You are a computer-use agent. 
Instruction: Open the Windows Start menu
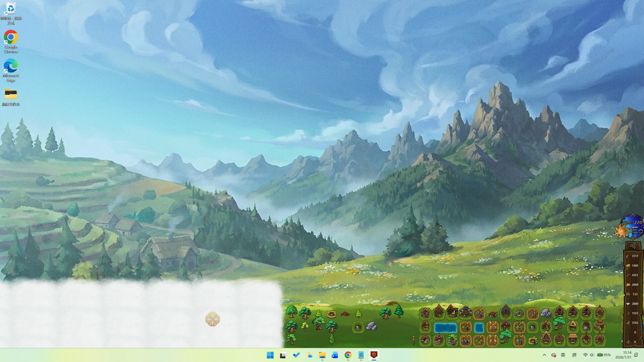[x=270, y=355]
